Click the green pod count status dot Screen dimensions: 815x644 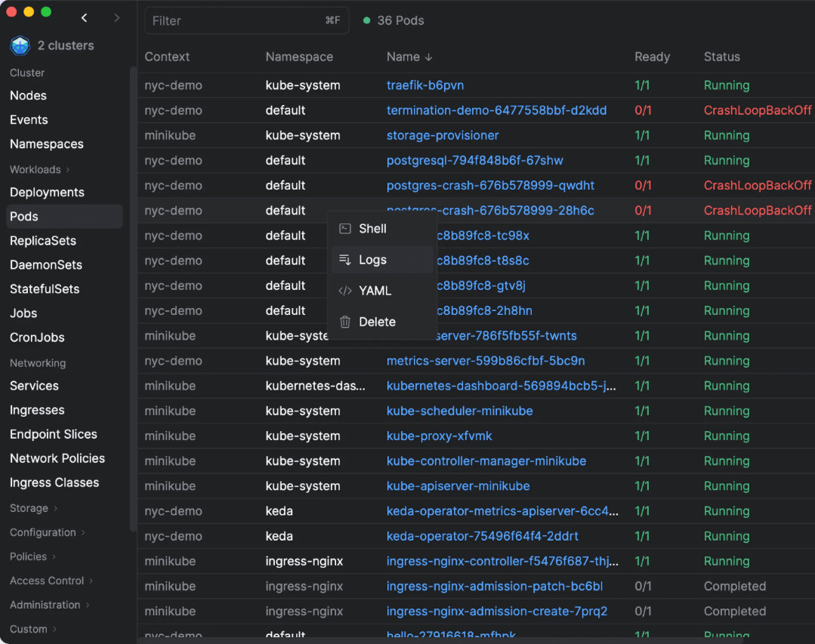[367, 20]
